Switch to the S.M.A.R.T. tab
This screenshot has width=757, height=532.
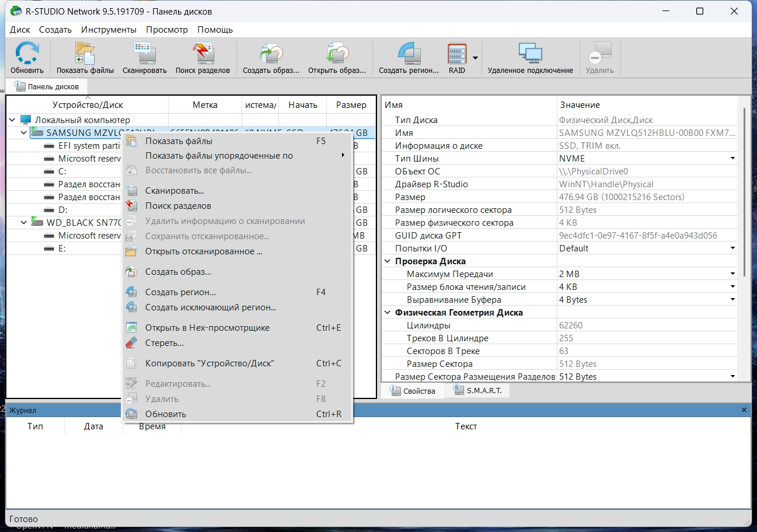(477, 391)
